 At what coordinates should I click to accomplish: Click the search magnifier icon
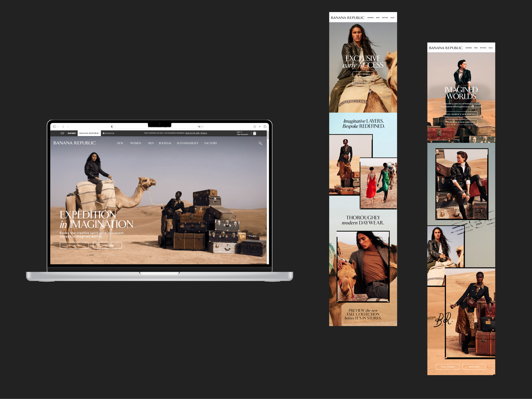[260, 143]
